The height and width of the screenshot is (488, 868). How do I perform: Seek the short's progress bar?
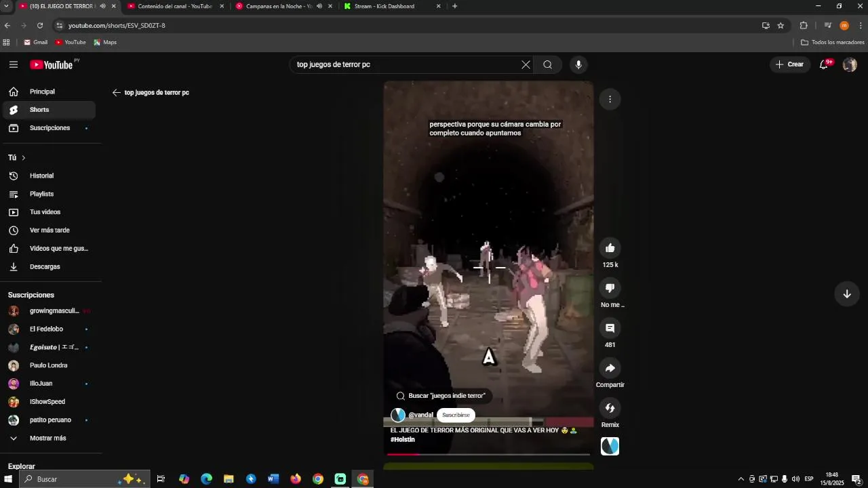coord(488,454)
